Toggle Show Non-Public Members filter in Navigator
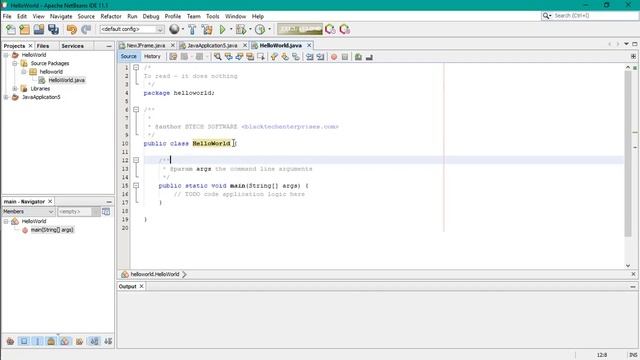 click(x=51, y=341)
